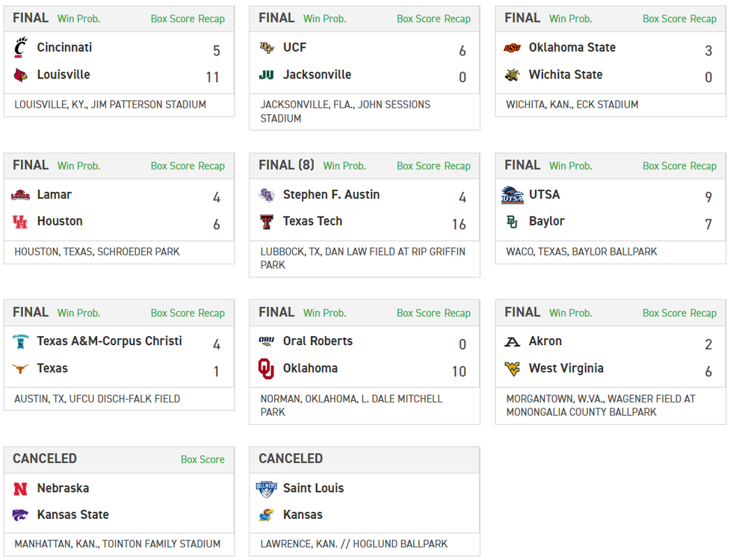Click the West Virginia logo
The height and width of the screenshot is (560, 730).
click(x=512, y=369)
